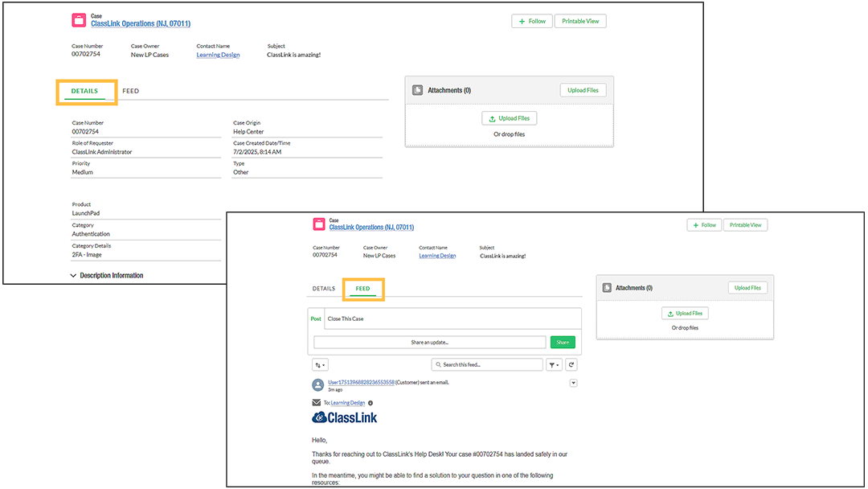Click Role of Requester value ClassLink Administrator
Screen dimensions: 868x489
(102, 152)
